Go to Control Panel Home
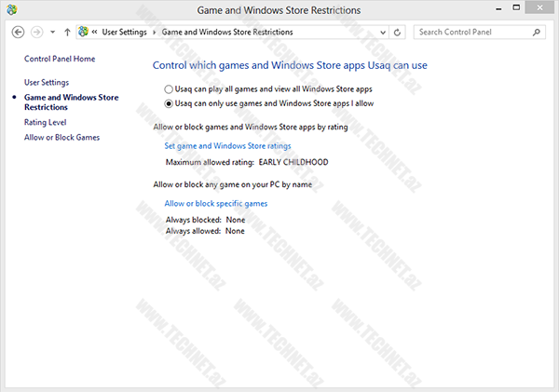The image size is (559, 392). [60, 59]
